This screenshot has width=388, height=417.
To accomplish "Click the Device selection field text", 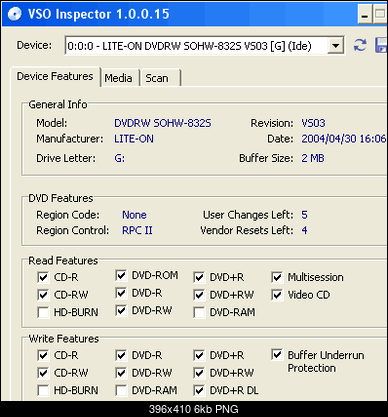I will coord(189,46).
